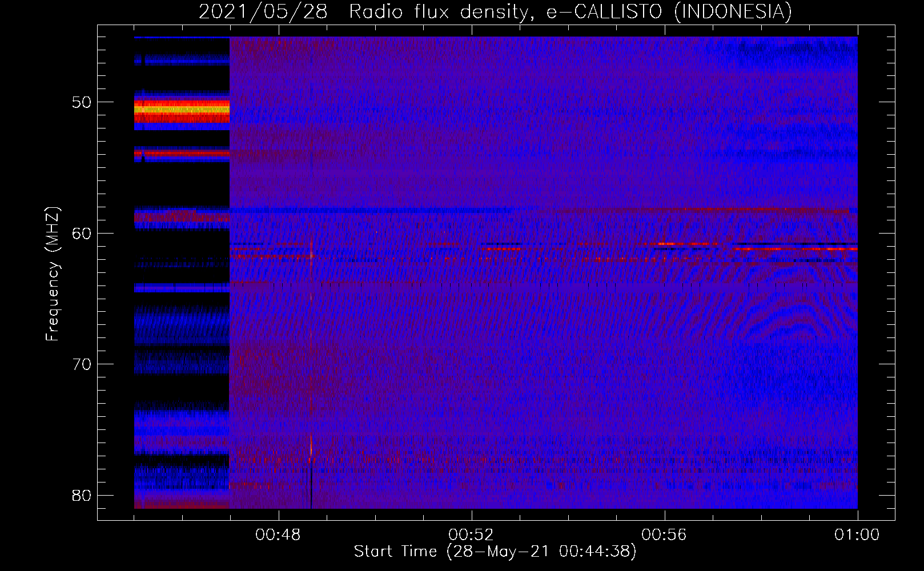The width and height of the screenshot is (924, 571).
Task: Click the '00:52' time tick label
Action: pyautogui.click(x=471, y=535)
